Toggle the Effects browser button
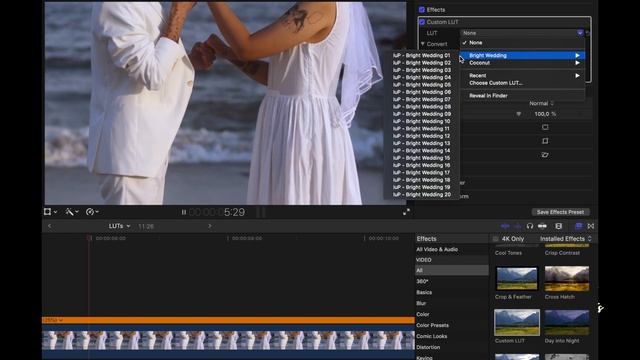This screenshot has width=640, height=360. [x=578, y=226]
